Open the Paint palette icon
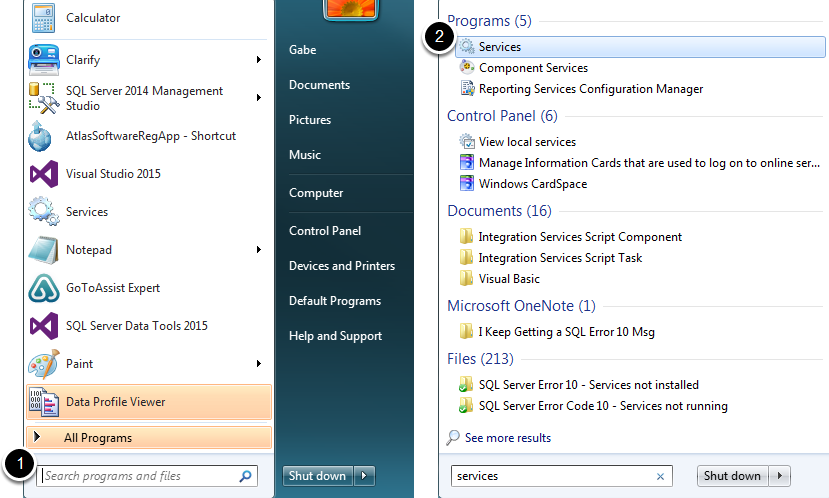Image resolution: width=829 pixels, height=498 pixels. (x=43, y=364)
